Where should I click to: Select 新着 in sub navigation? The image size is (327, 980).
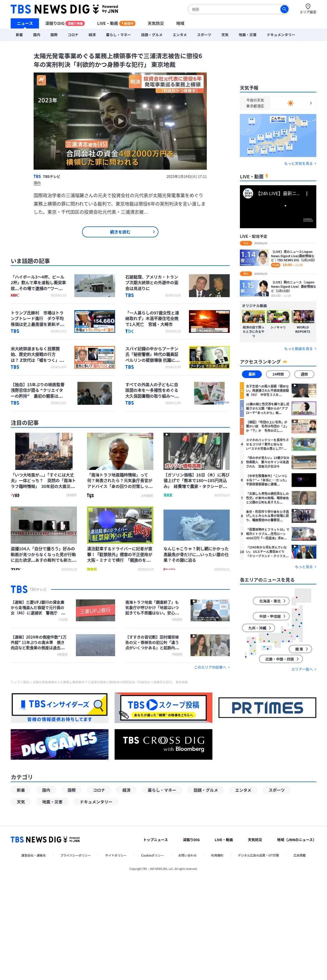[x=19, y=35]
